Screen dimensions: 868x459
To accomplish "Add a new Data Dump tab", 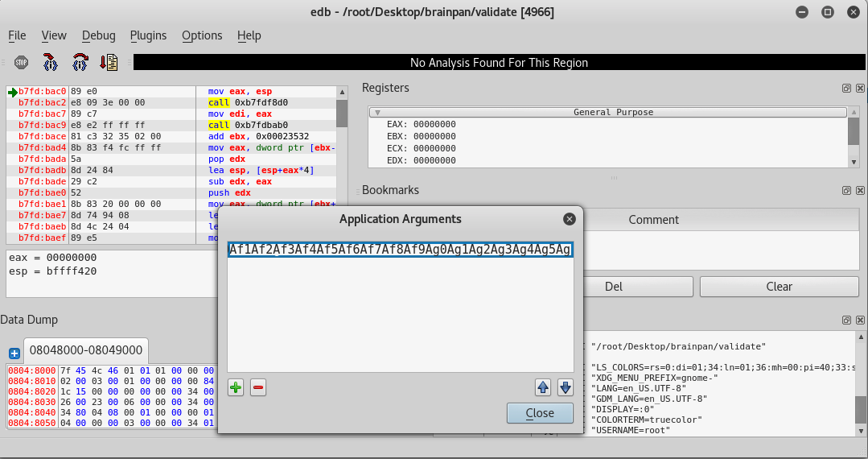I will [14, 354].
